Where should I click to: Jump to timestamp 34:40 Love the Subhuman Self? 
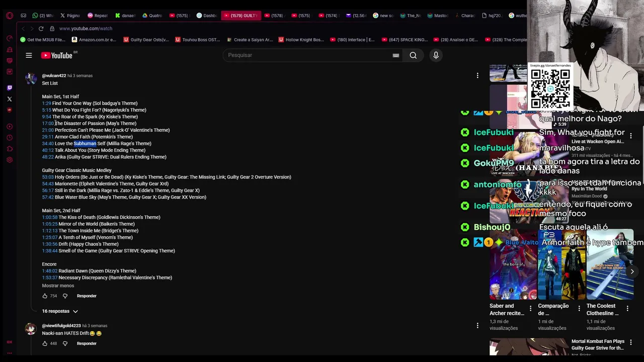(x=48, y=143)
